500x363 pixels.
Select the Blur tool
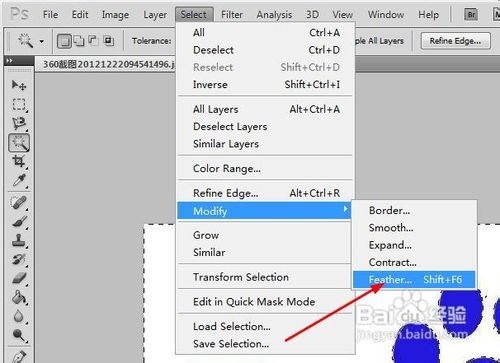pos(19,316)
